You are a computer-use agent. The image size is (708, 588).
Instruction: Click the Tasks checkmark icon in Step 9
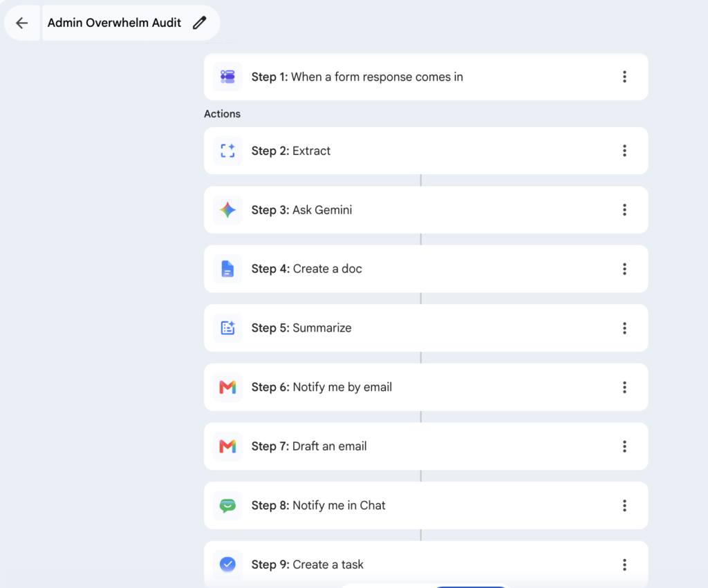[227, 565]
